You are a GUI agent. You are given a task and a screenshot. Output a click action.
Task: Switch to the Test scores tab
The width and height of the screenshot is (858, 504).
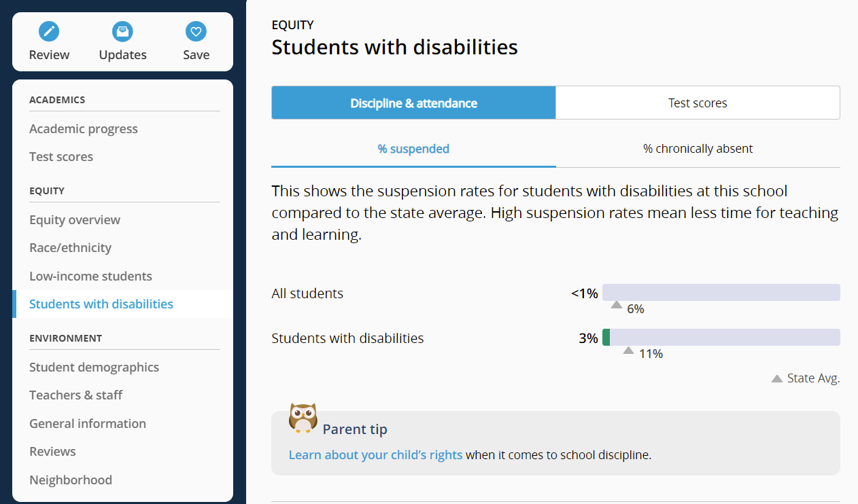pyautogui.click(x=698, y=103)
